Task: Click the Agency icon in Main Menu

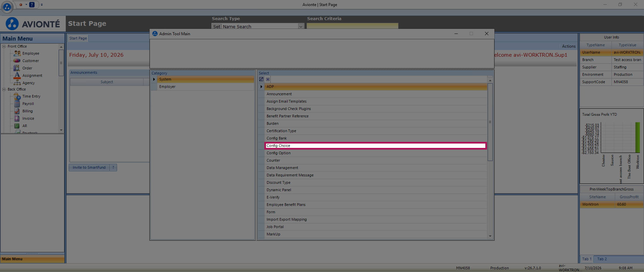Action: click(x=17, y=83)
